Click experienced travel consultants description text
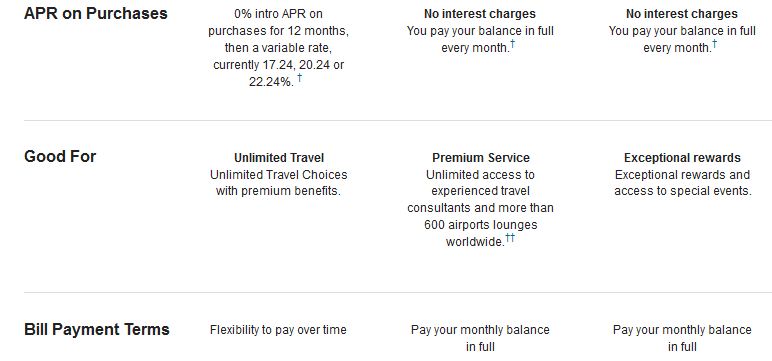The height and width of the screenshot is (361, 772). click(x=481, y=208)
